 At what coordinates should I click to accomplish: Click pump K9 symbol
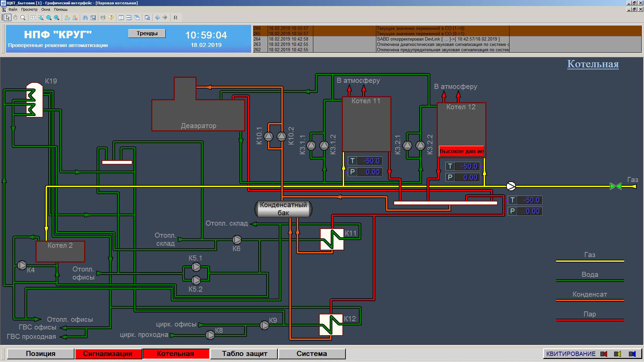pyautogui.click(x=265, y=325)
